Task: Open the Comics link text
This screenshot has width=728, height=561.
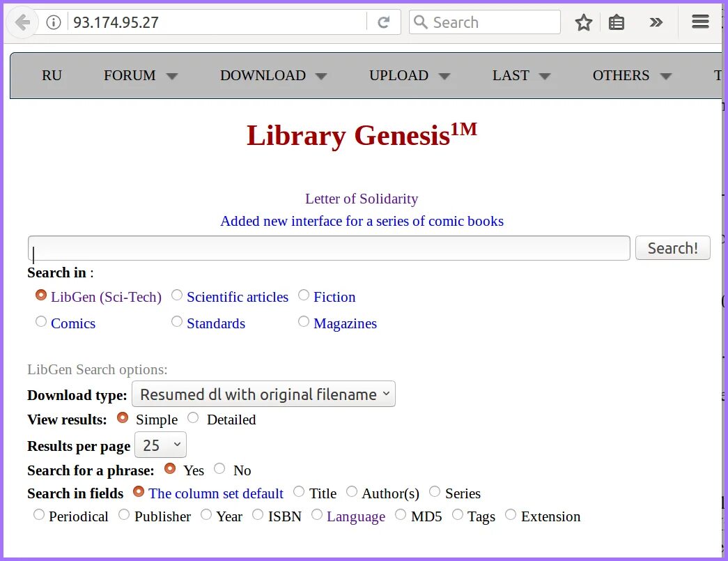Action: pos(73,323)
